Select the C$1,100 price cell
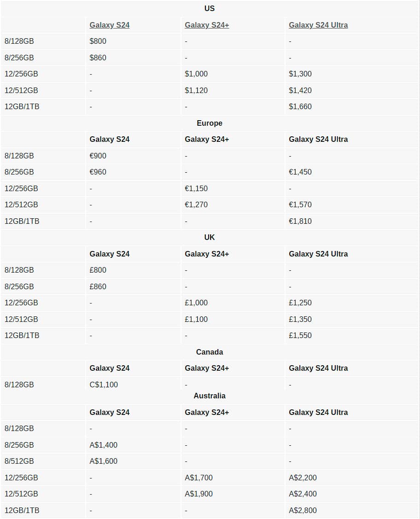420x519 pixels. (104, 385)
